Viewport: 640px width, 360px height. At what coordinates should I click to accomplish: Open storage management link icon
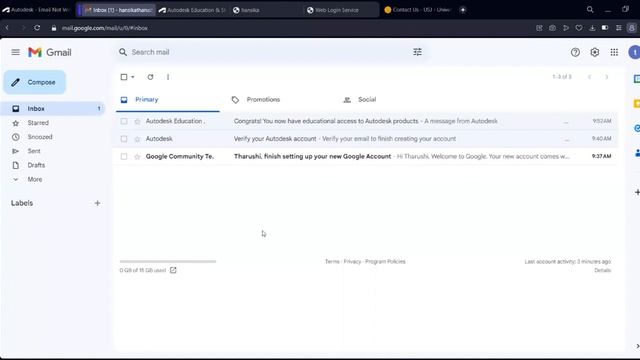point(173,270)
